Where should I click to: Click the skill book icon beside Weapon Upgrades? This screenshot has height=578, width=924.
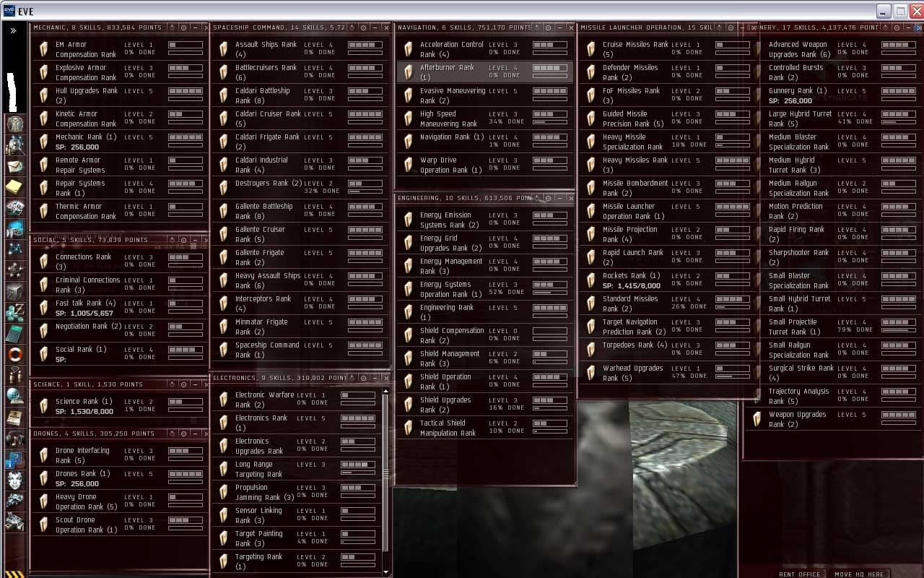click(x=757, y=419)
